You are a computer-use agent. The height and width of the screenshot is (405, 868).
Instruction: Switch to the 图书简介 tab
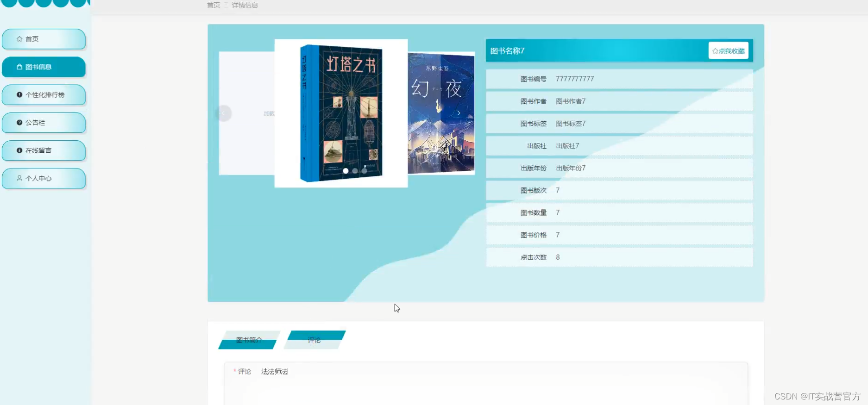point(249,340)
